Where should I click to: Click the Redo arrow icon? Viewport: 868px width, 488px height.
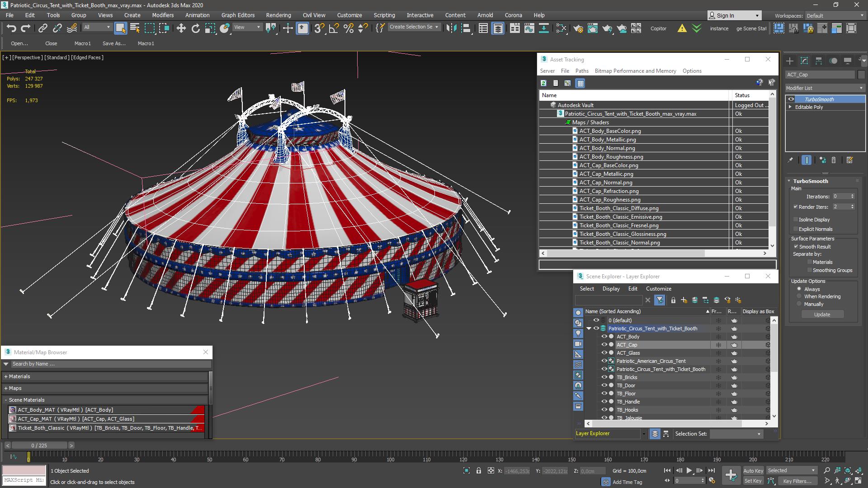[x=26, y=28]
